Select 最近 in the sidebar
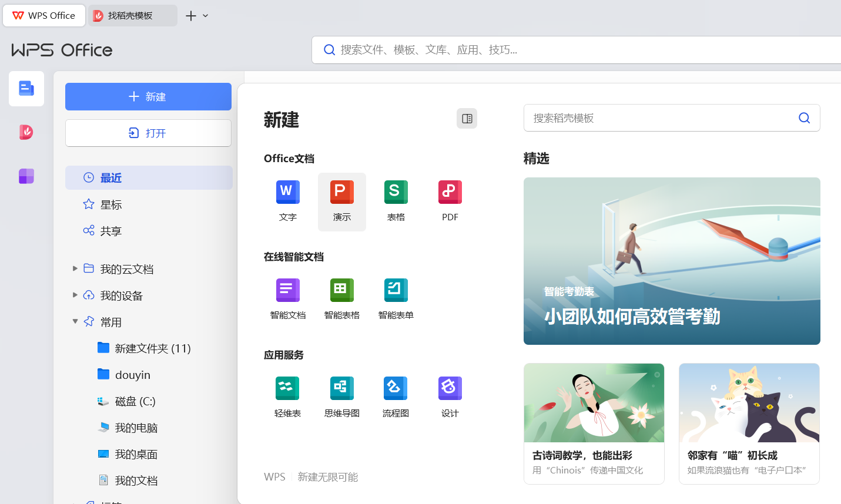This screenshot has width=841, height=504. click(149, 177)
